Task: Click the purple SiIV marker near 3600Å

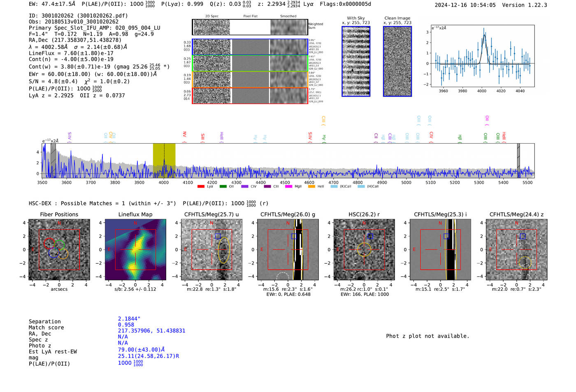Action: 69,137
